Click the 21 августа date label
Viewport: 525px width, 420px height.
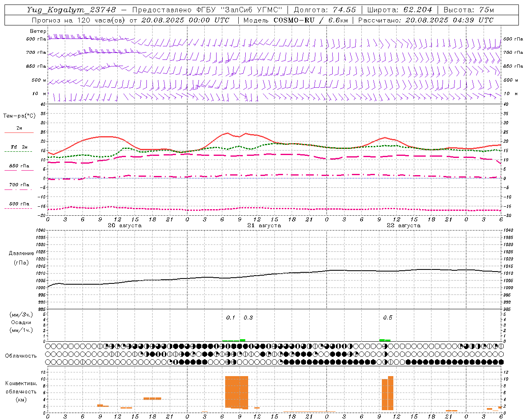click(264, 226)
